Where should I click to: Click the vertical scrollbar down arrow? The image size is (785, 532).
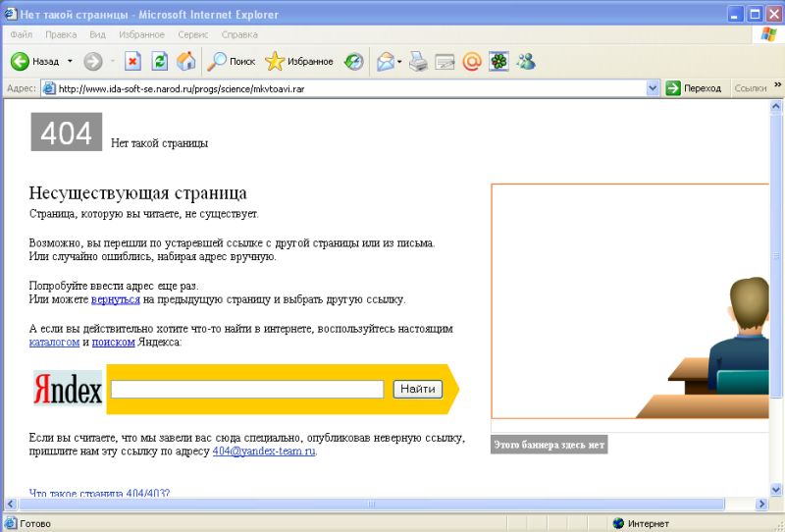pos(776,490)
